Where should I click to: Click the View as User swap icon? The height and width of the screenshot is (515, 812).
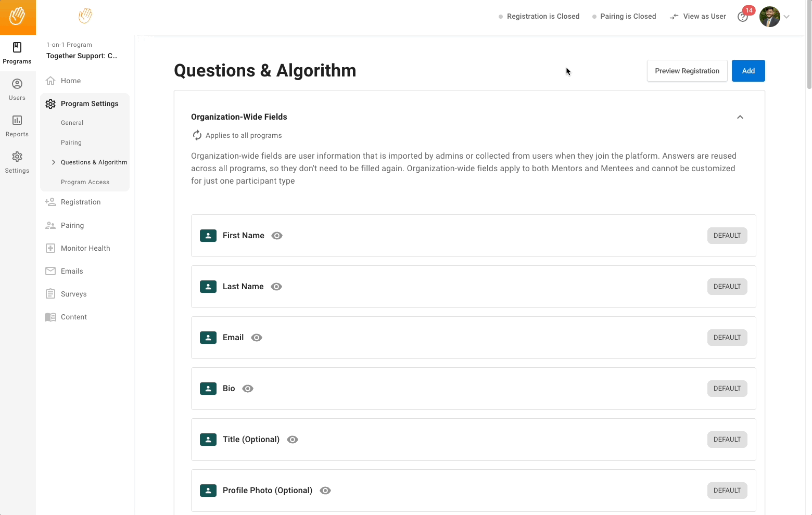tap(674, 17)
